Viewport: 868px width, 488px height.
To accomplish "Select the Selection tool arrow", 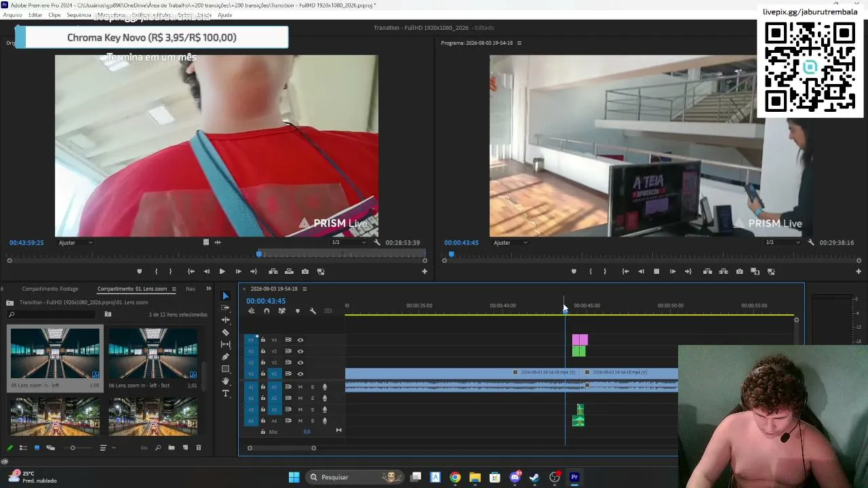I will pos(226,296).
